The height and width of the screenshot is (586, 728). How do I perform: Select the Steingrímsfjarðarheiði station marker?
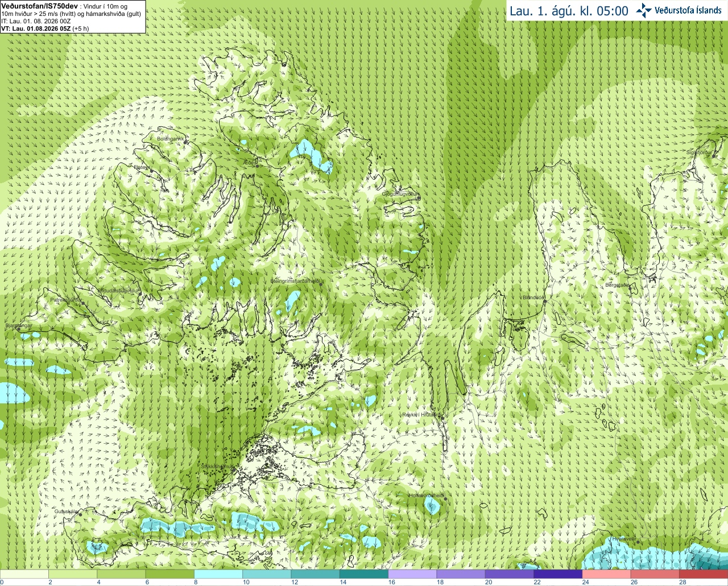click(x=320, y=284)
